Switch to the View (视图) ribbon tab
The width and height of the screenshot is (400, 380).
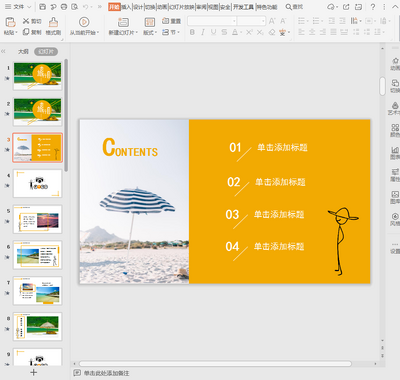[x=213, y=7]
